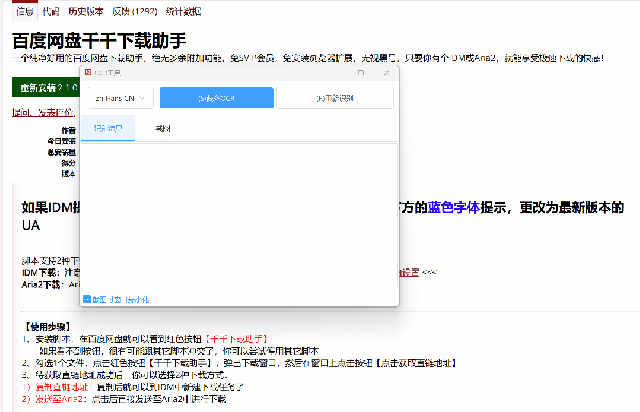
Task: Click the blue screenshot OCR button
Action: click(217, 98)
